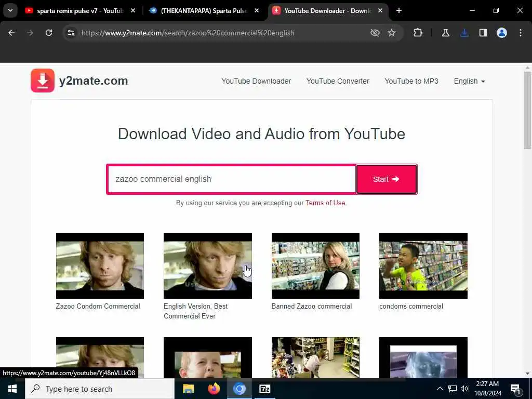
Task: Click the page vertical scrollbar thumb
Action: tap(527, 110)
